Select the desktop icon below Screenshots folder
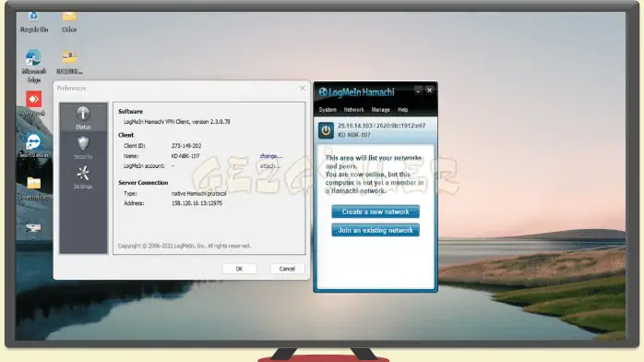The height and width of the screenshot is (362, 644). coord(34,229)
